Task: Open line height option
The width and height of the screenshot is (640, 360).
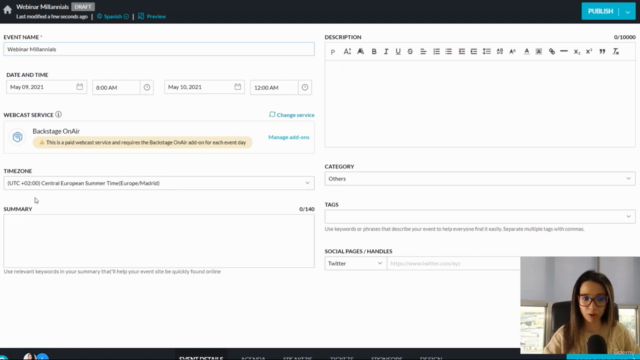Action: pos(487,51)
